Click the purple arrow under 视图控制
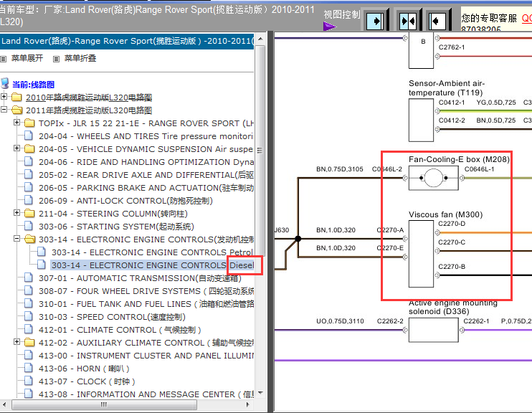532x413 pixels. pos(329,27)
